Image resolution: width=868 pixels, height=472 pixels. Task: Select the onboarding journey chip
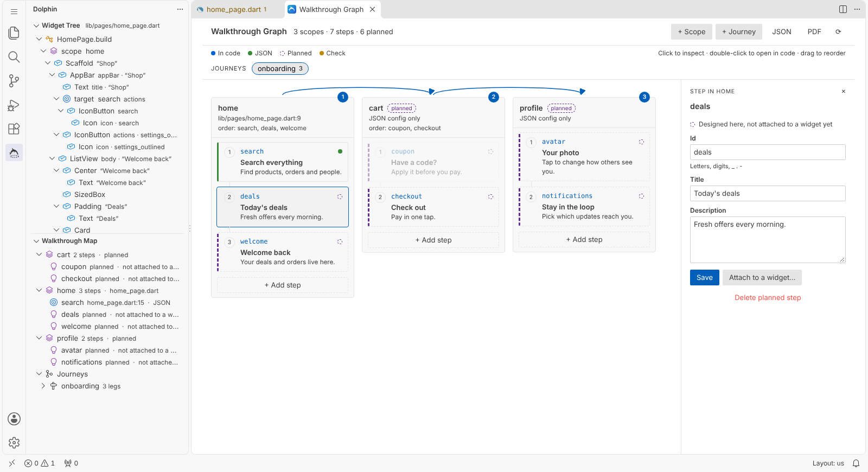click(280, 68)
